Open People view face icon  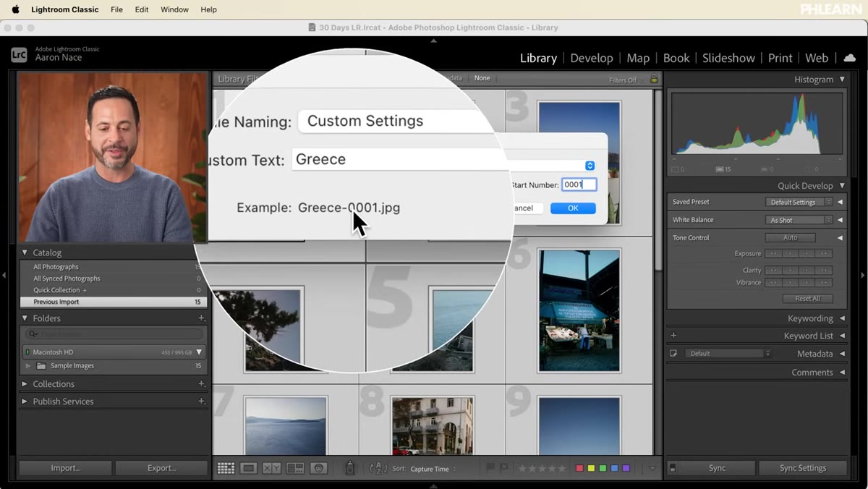click(x=318, y=468)
